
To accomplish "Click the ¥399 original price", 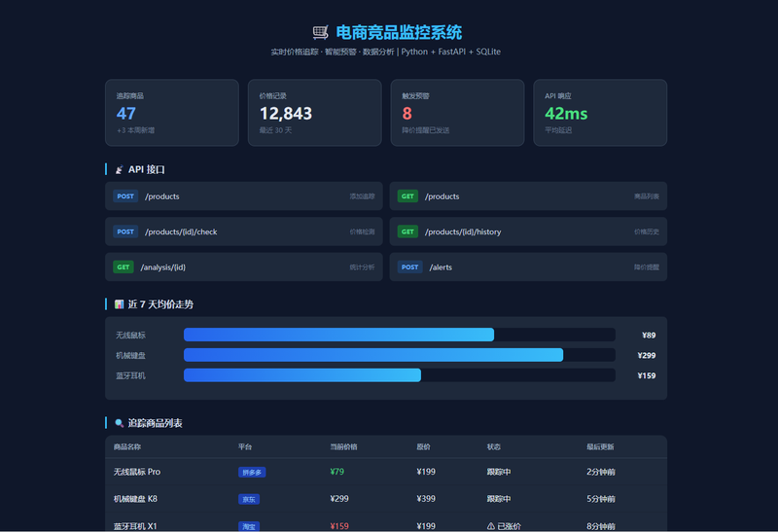I will pyautogui.click(x=426, y=499).
